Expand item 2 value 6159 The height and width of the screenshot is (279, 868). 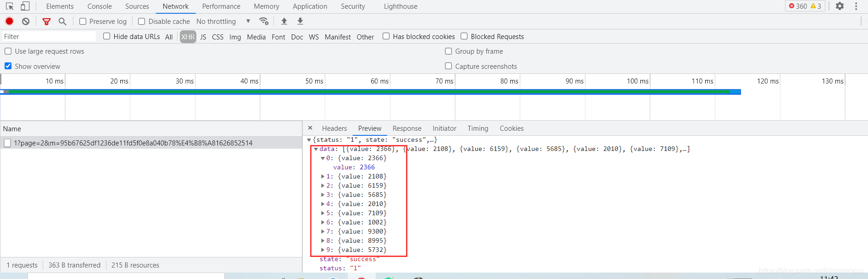tap(323, 186)
